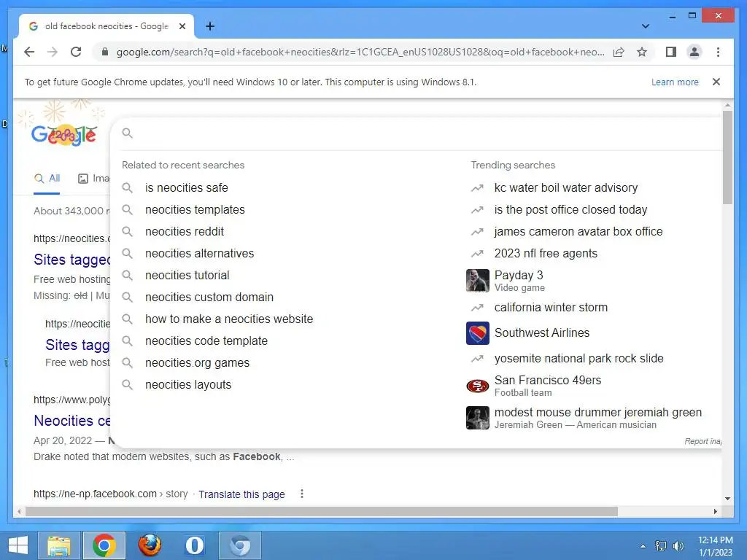
Task: Select suggestion 'is neocities safe'
Action: point(186,187)
